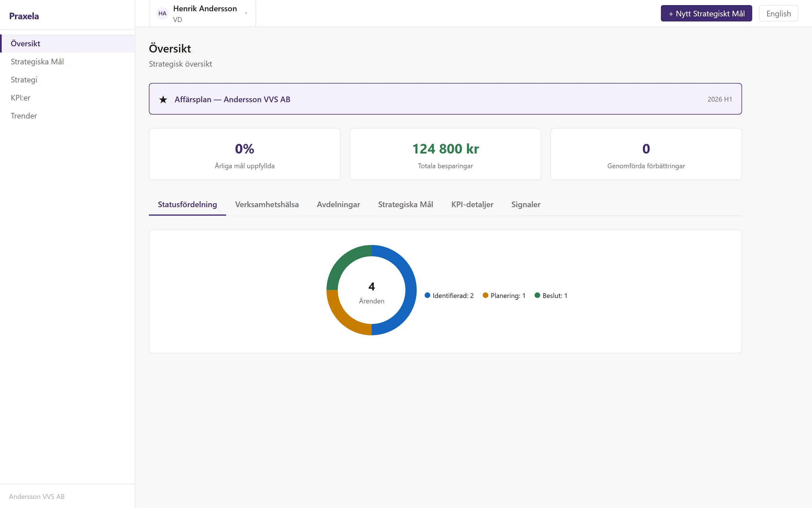This screenshot has height=508, width=812.
Task: Expand the Henrik Andersson user dropdown arrow
Action: [246, 14]
